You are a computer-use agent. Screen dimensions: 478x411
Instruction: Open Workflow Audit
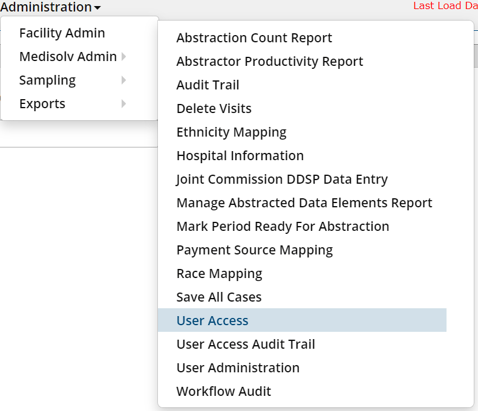224,391
